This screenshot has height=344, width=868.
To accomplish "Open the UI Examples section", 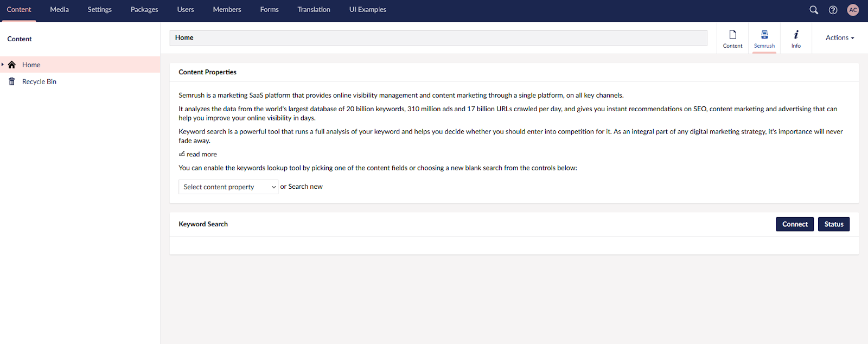I will (368, 10).
